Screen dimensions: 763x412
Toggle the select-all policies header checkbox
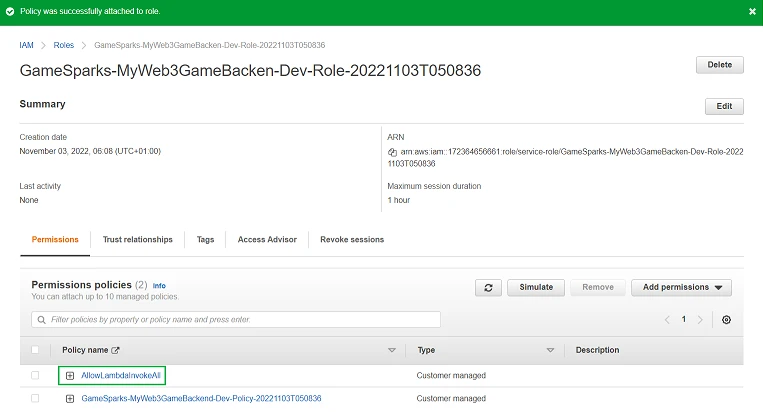[36, 350]
